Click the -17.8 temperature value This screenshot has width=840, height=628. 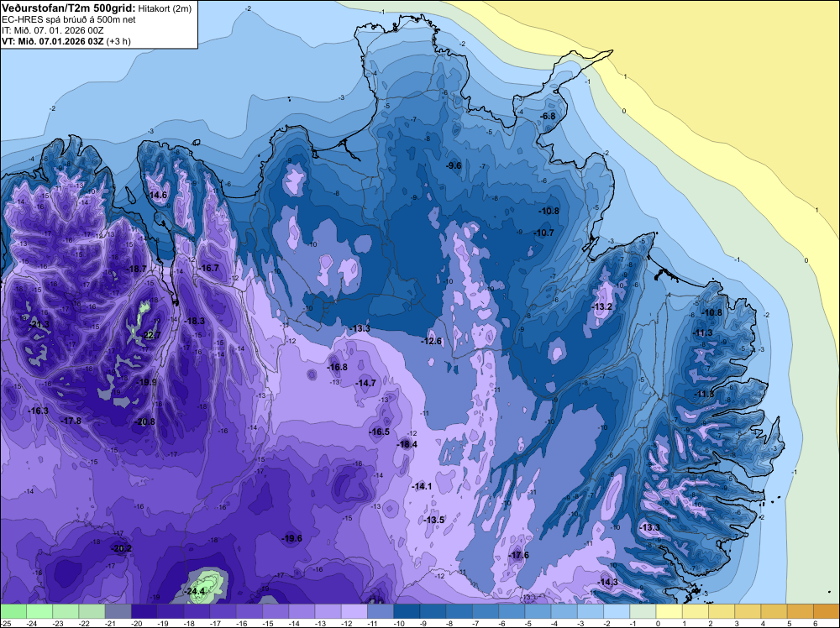tap(71, 421)
